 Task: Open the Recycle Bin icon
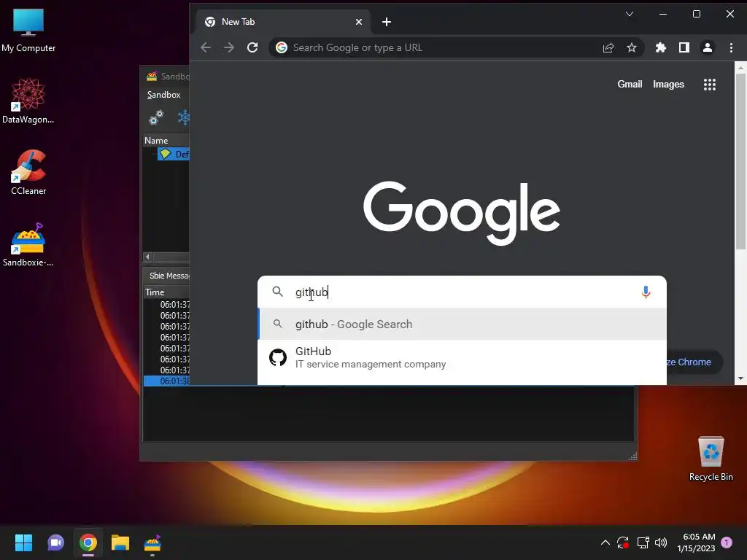pos(711,459)
